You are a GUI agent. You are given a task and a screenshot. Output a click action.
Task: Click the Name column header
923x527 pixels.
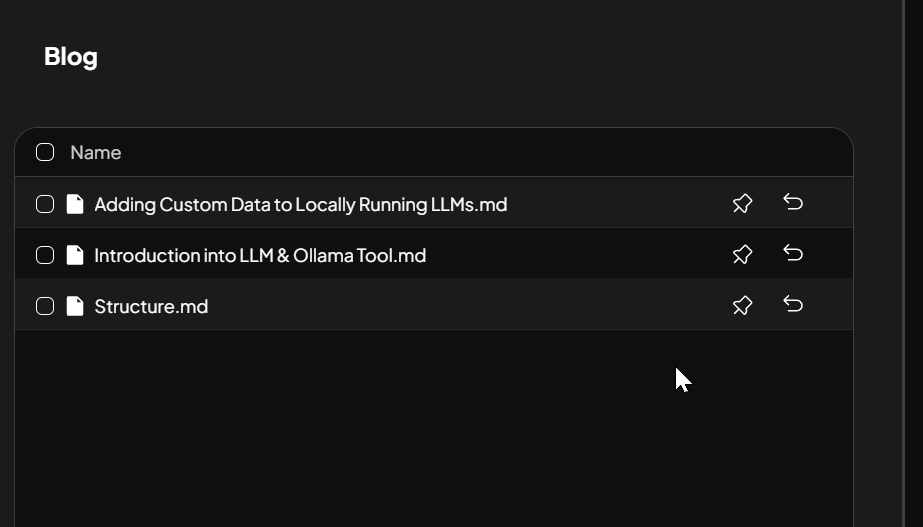96,152
